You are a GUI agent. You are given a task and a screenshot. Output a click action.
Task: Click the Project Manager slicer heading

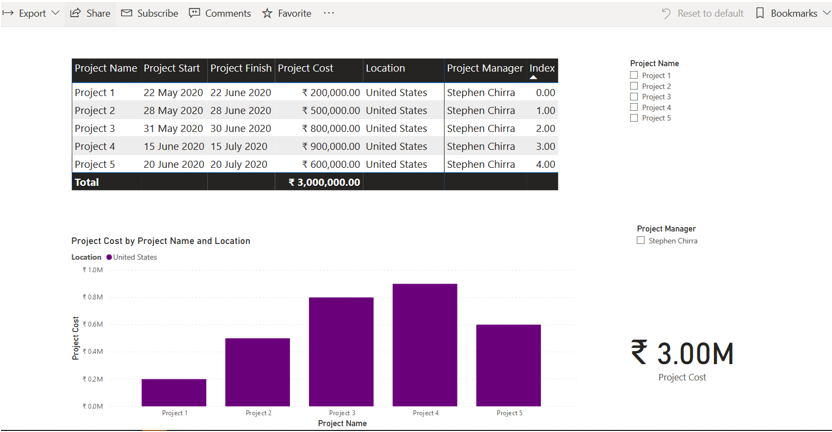666,228
